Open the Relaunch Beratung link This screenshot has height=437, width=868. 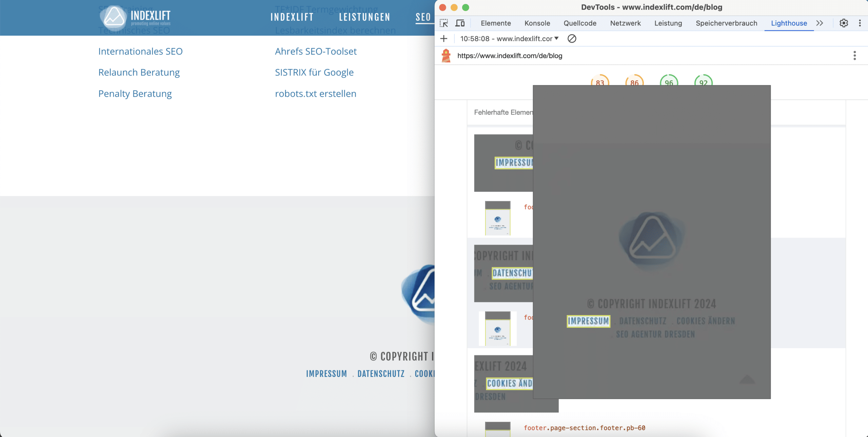click(x=139, y=72)
